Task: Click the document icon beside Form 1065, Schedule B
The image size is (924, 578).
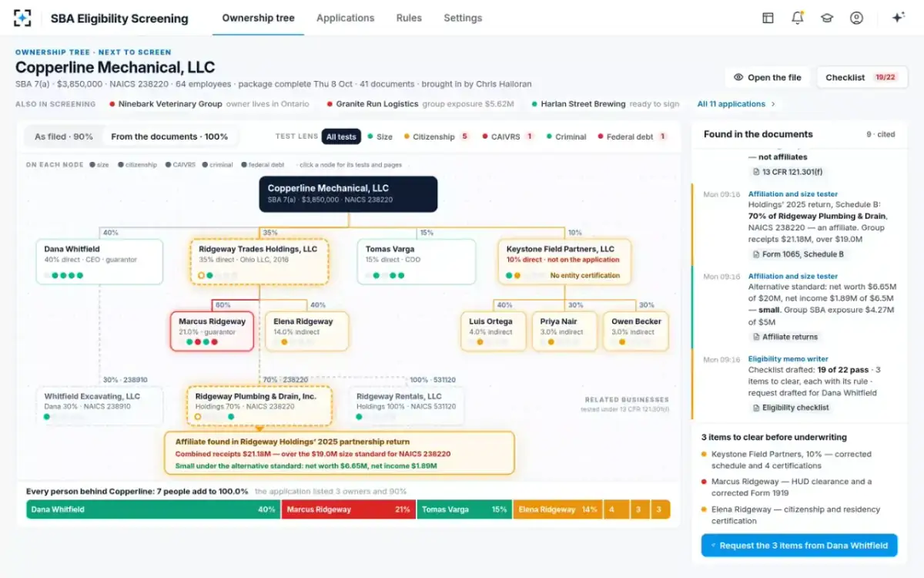Action: [756, 254]
